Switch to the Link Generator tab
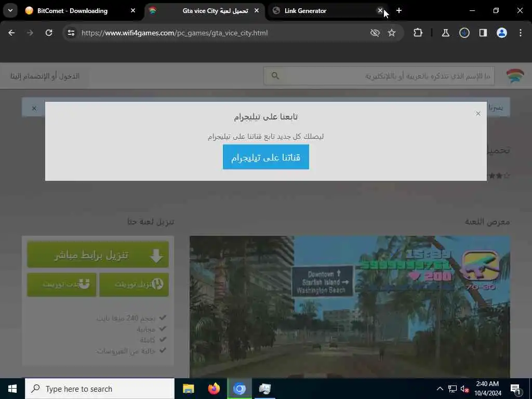 pyautogui.click(x=327, y=11)
